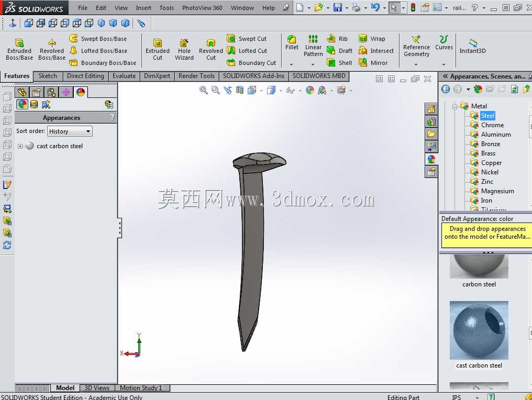Expand cast carbon steel appearance node
This screenshot has width=532, height=400.
pos(20,146)
